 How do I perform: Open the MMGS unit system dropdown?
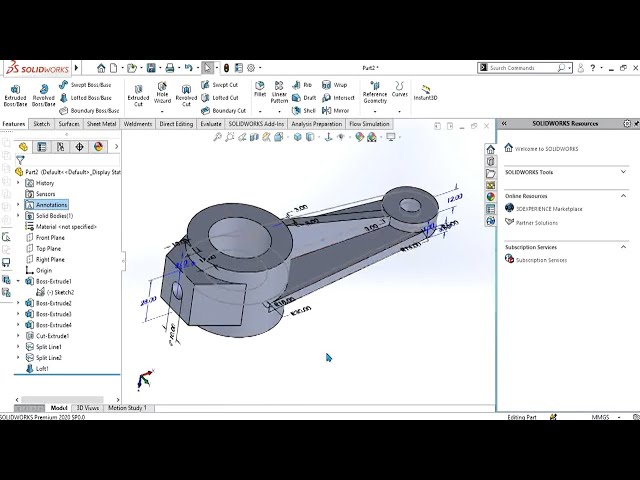click(x=606, y=417)
